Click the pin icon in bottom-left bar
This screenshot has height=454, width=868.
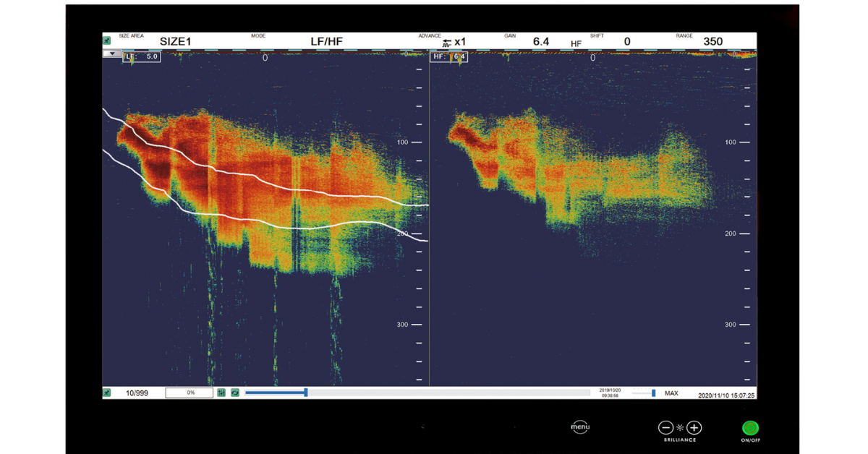(x=107, y=393)
